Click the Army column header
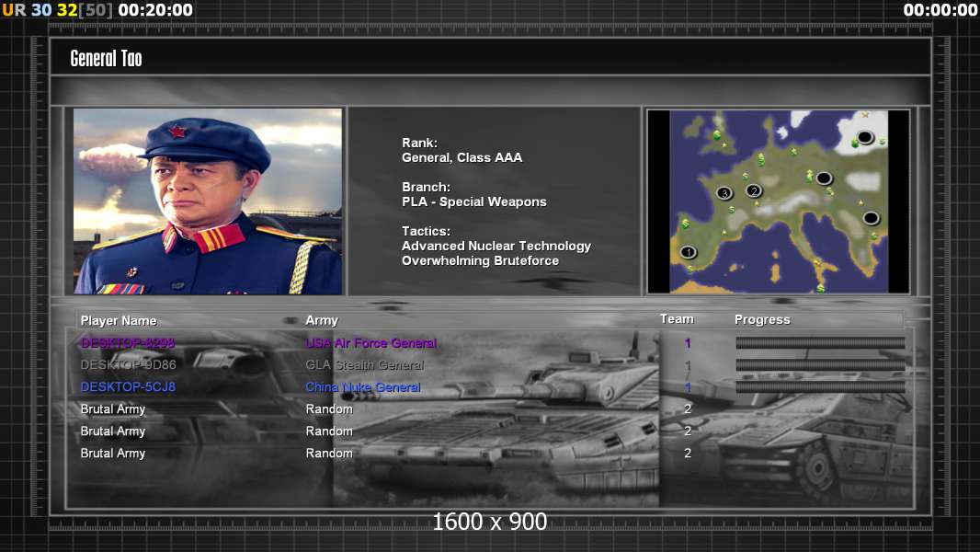The image size is (980, 552). coord(322,321)
